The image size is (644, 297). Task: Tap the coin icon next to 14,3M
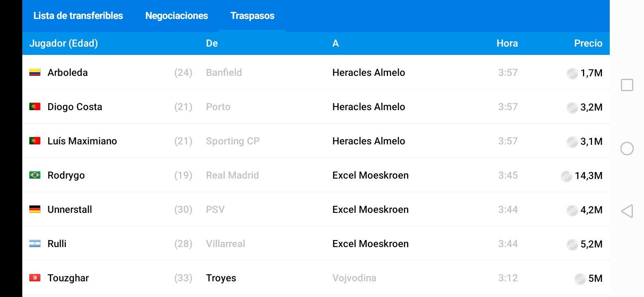click(x=566, y=176)
